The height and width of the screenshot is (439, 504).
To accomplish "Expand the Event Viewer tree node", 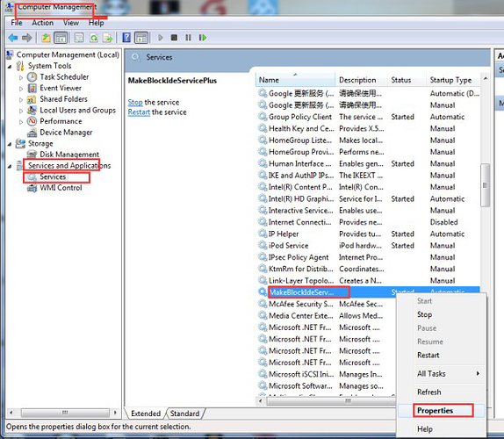I will (x=21, y=89).
